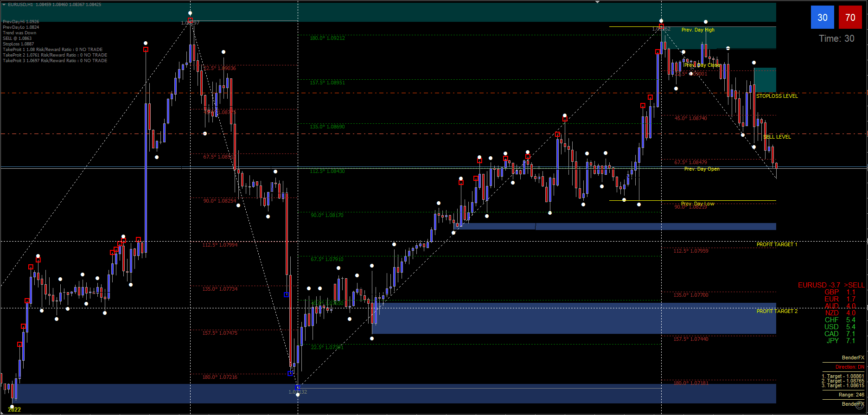Click the blue square marker at 1.07132 low

point(298,387)
